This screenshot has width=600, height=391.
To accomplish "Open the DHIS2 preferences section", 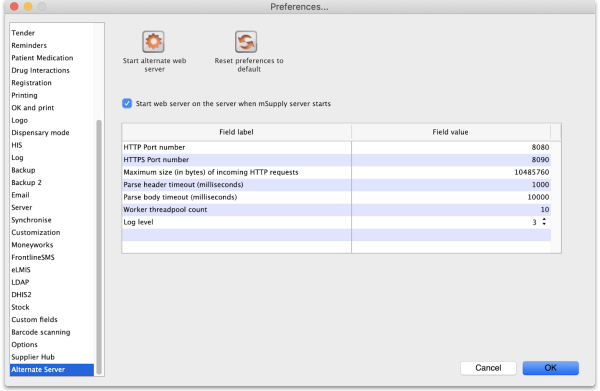I will tap(21, 295).
